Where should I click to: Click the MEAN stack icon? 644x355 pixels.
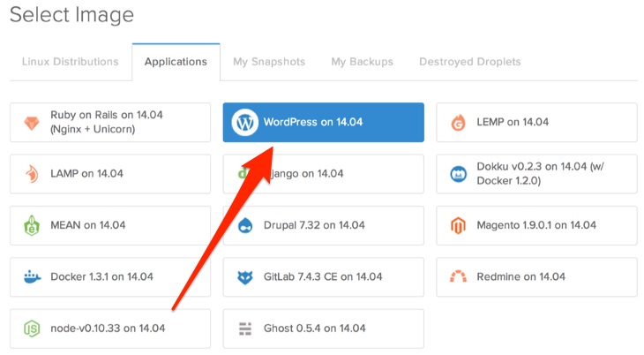[x=32, y=225]
